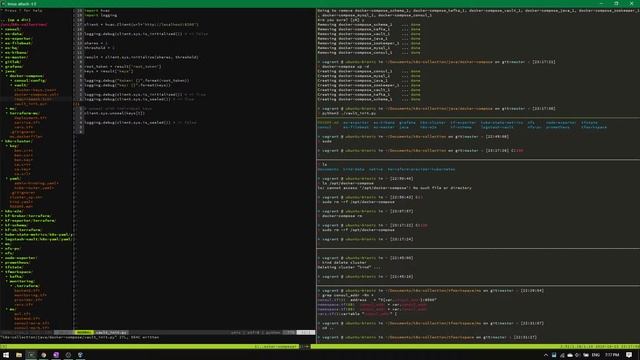This screenshot has width=640, height=360.
Task: Select the nfs-pv/ folder
Action: [x=13, y=249]
